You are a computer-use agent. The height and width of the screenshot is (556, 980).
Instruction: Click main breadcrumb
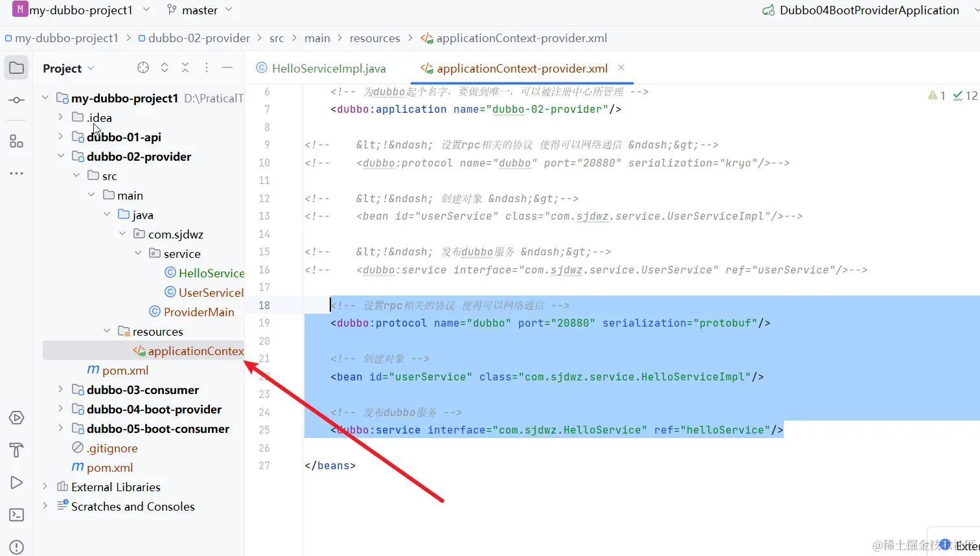coord(317,38)
